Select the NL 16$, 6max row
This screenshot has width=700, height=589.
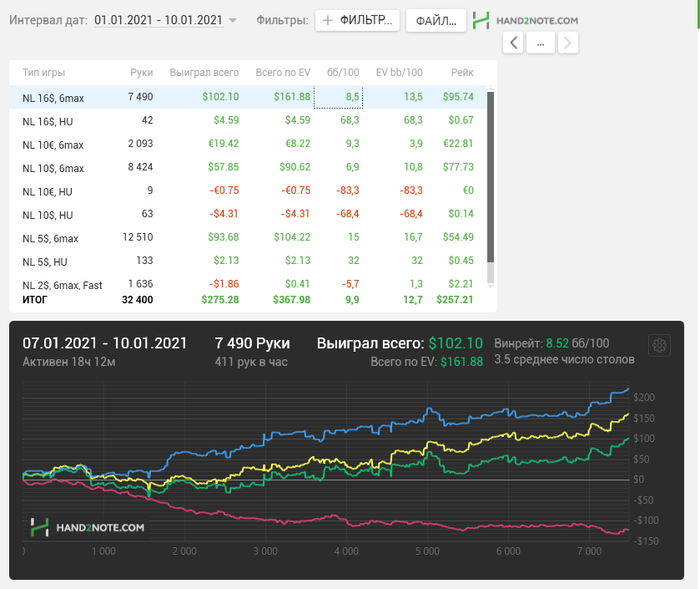[247, 97]
